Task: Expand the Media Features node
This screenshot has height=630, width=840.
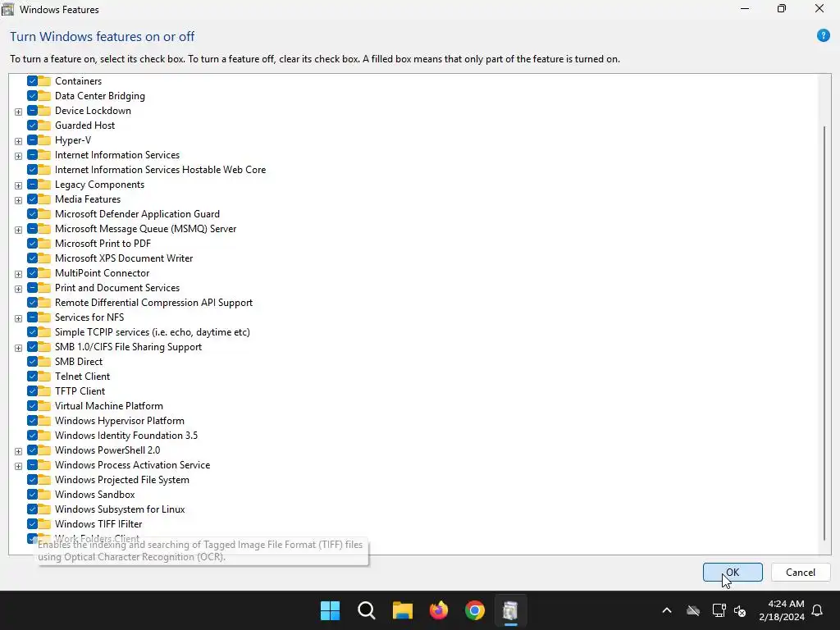Action: pos(18,200)
